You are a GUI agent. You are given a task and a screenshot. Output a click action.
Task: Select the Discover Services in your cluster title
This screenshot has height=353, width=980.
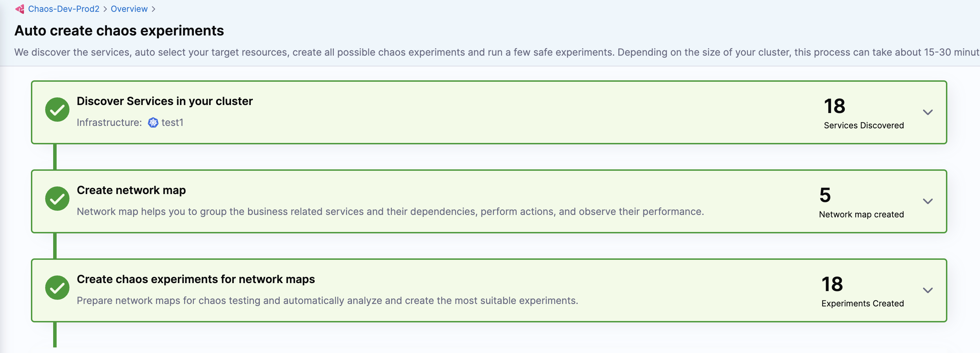click(x=165, y=101)
